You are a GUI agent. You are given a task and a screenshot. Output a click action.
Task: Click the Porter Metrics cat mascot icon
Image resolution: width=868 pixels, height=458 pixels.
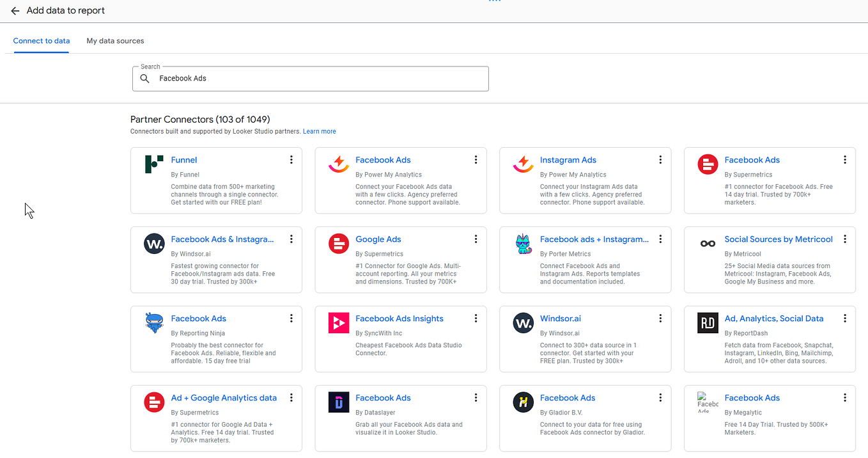(523, 244)
